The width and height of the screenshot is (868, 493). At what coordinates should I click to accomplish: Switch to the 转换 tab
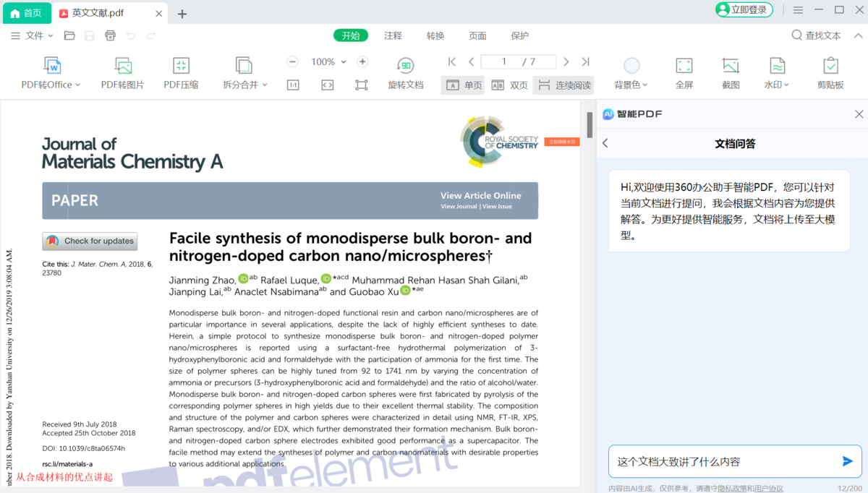point(435,35)
